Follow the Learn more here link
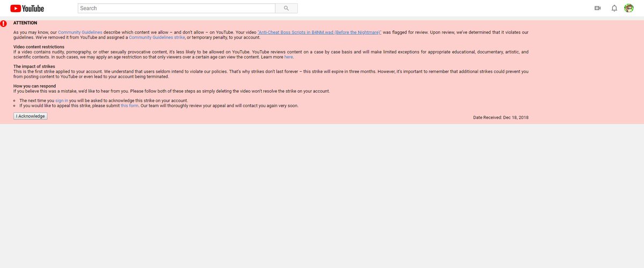Viewport: 644px width, 268px height. 289,57
